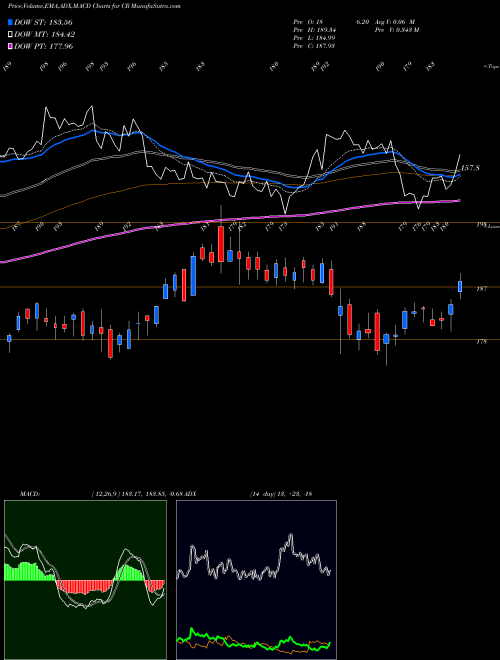
Task: Select the 'DOW ST: 183.56' legend text
Action: coord(43,22)
